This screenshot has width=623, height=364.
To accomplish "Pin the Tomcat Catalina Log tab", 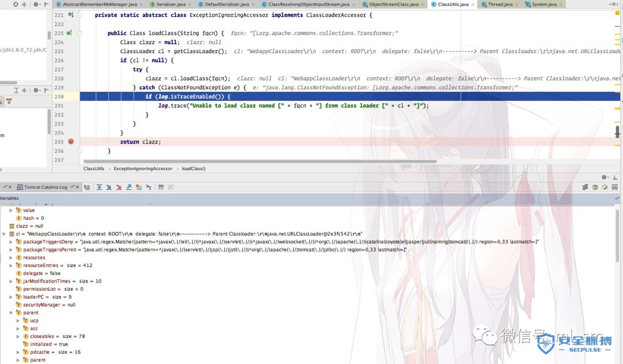I will pyautogui.click(x=72, y=187).
